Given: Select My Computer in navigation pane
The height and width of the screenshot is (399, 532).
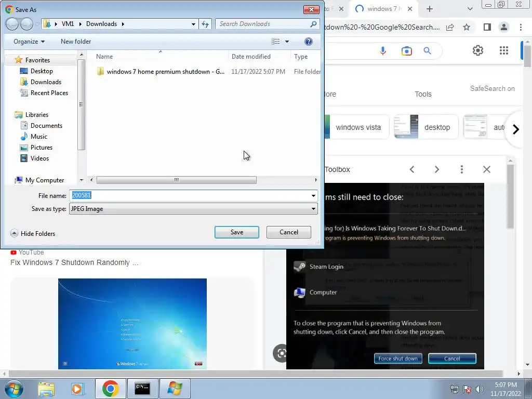Looking at the screenshot, I should [45, 180].
